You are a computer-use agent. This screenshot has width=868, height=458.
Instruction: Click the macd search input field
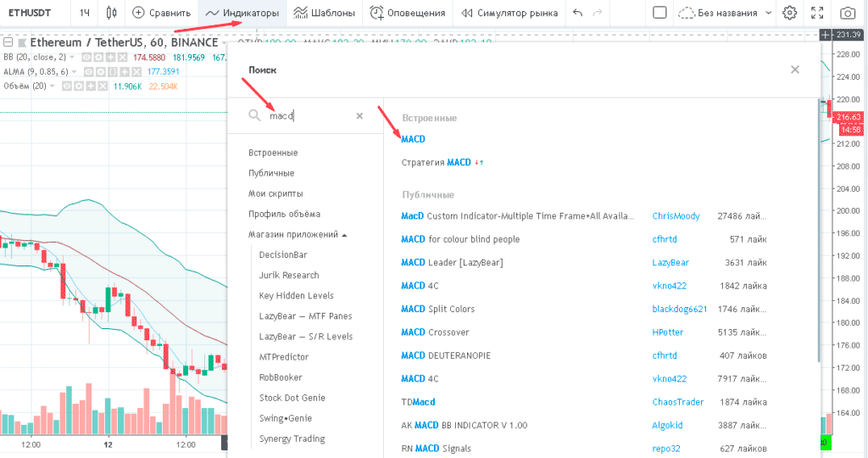305,116
